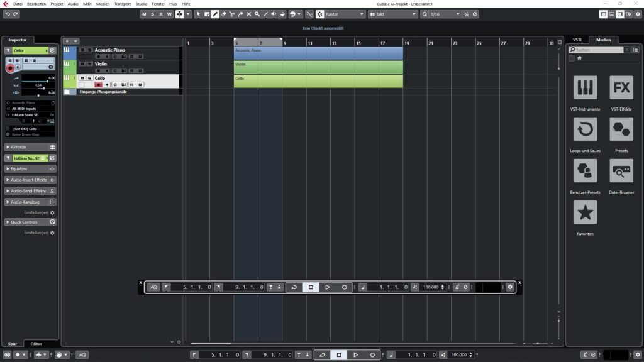Open the Datei menu
Viewport: 644px width, 362px height.
tap(18, 4)
